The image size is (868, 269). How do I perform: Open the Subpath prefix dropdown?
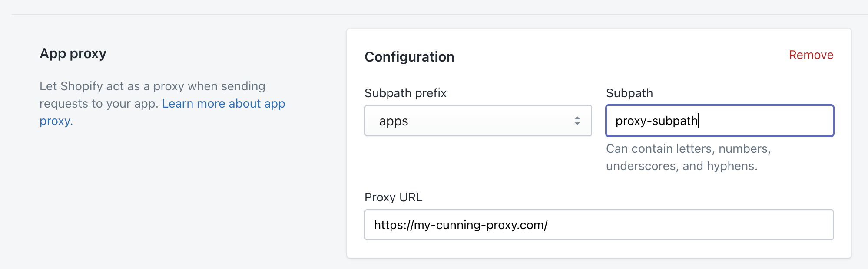(478, 121)
